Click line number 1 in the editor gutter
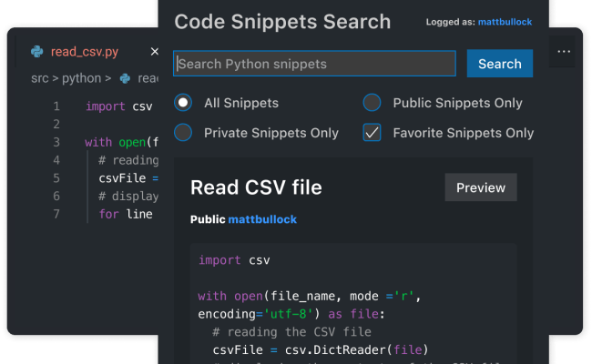 click(56, 106)
